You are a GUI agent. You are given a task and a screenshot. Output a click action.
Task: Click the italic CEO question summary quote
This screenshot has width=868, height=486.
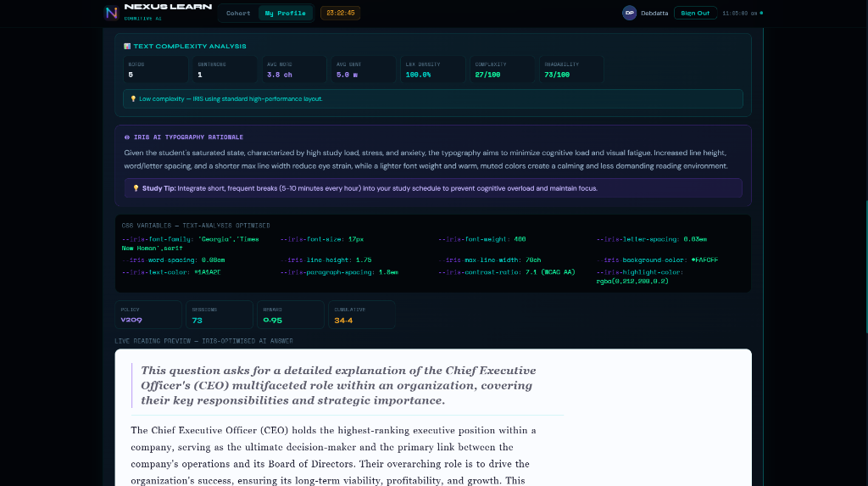coord(338,385)
